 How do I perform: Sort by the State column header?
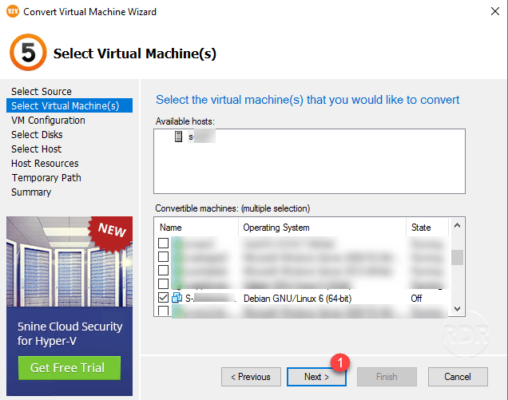[427, 227]
